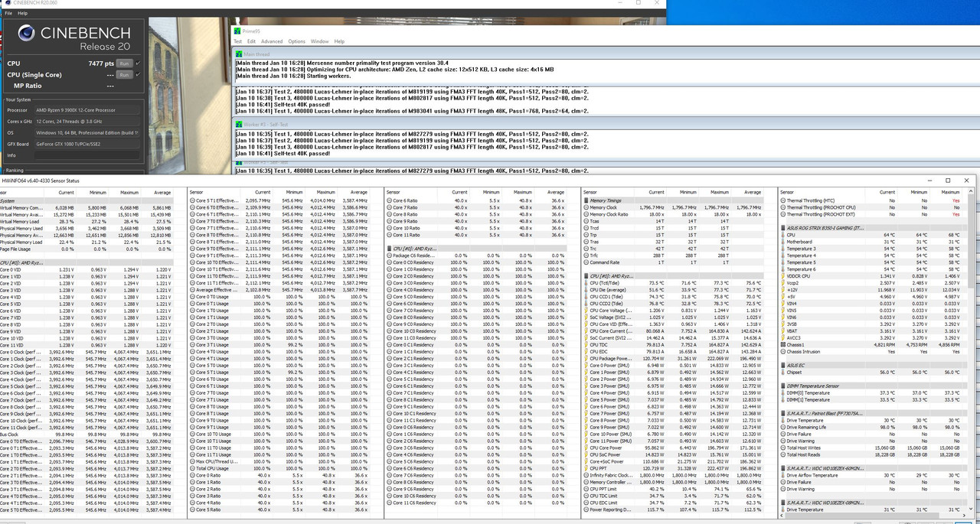Image resolution: width=980 pixels, height=524 pixels.
Task: Select the Memory Timings section icon
Action: click(586, 200)
